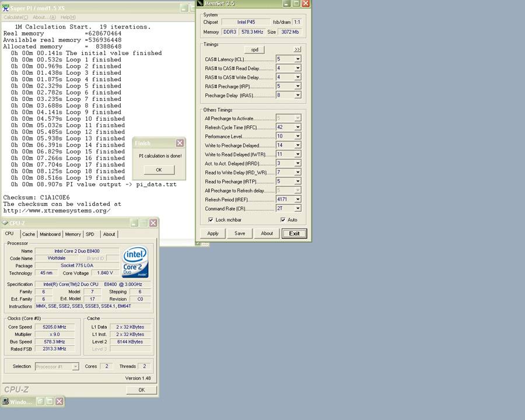
Task: Open Act. to Act. Delayed (tRRD) dropdown
Action: point(297,163)
